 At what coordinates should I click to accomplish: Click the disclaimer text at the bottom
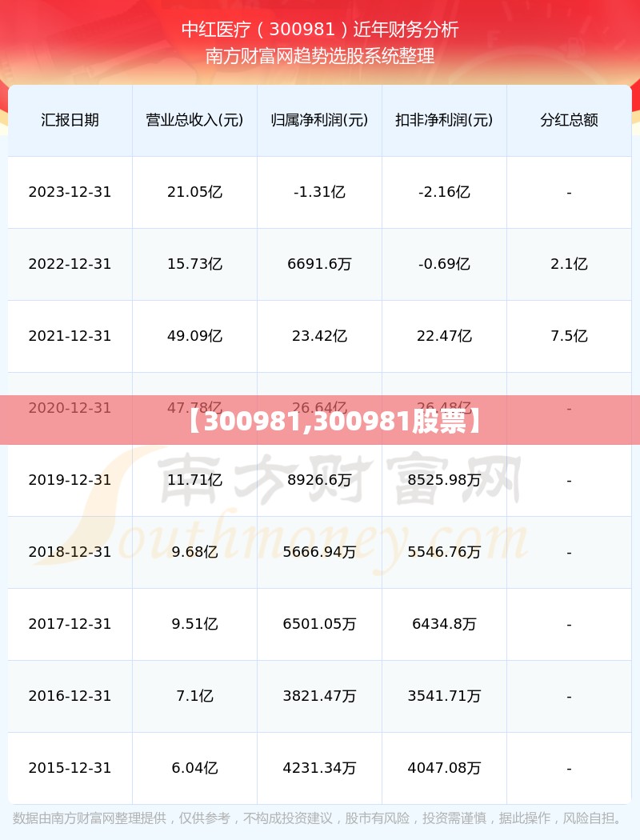(320, 818)
